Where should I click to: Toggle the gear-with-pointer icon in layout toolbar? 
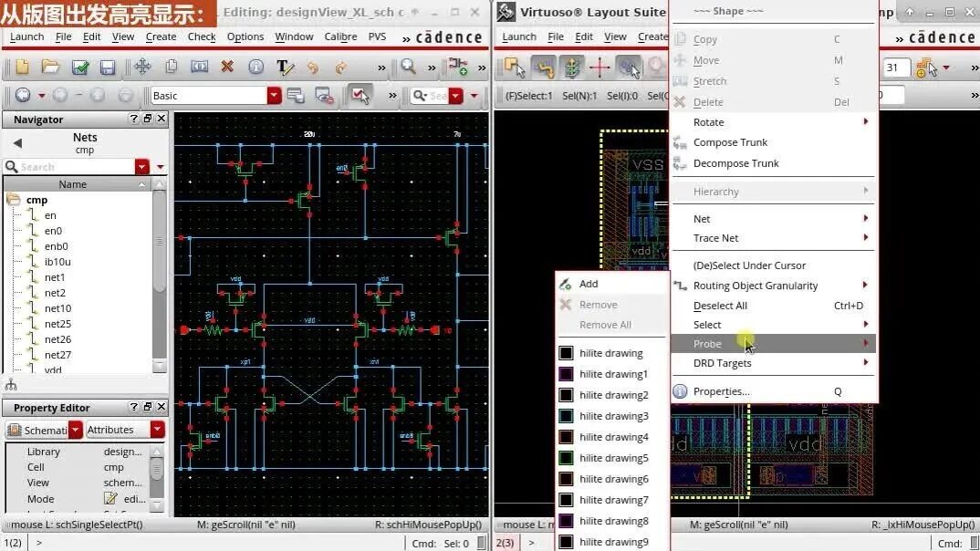(628, 68)
